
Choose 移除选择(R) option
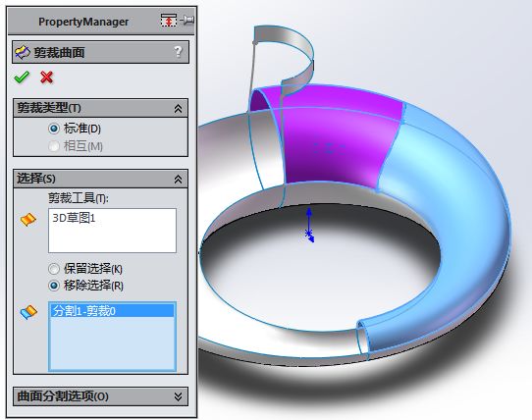click(x=54, y=286)
